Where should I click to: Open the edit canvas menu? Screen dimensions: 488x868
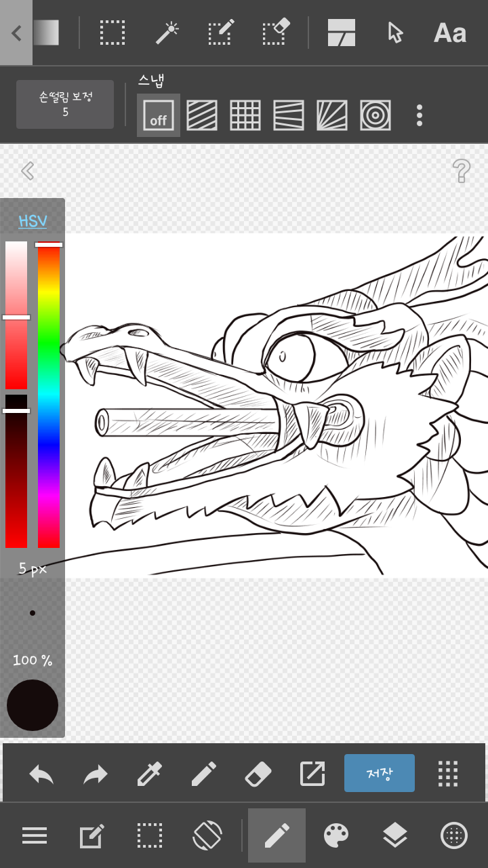point(92,835)
